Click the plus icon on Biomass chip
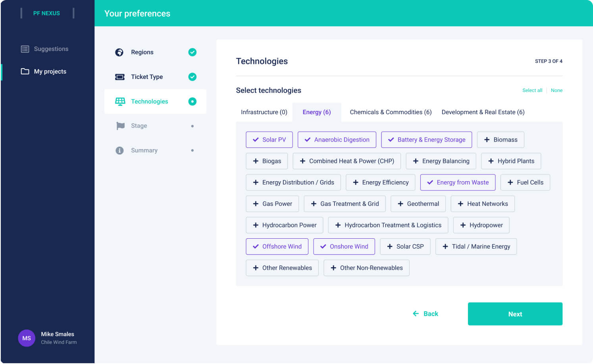This screenshot has width=593, height=364. 487,140
